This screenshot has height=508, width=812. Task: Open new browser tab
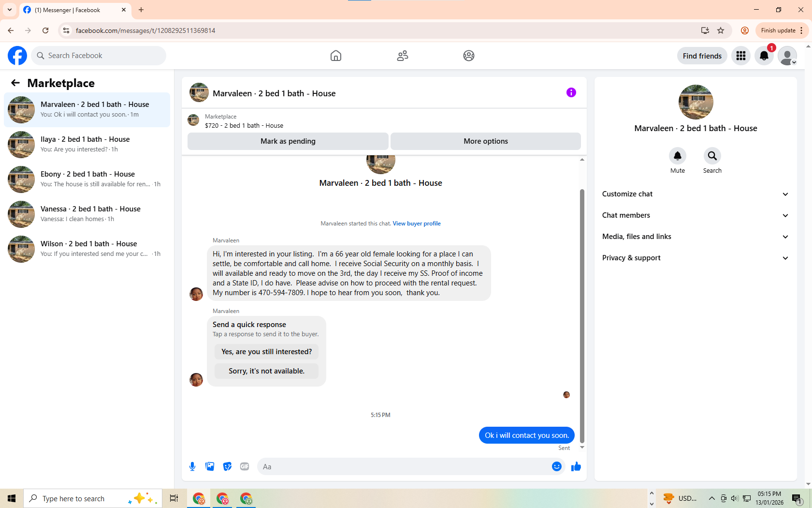(141, 10)
